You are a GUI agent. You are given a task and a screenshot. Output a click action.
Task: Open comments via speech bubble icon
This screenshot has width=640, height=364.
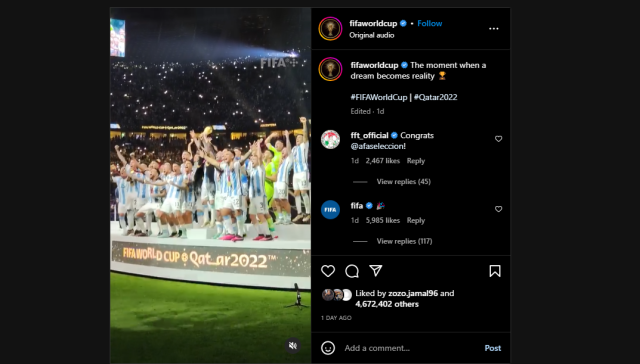(x=352, y=271)
